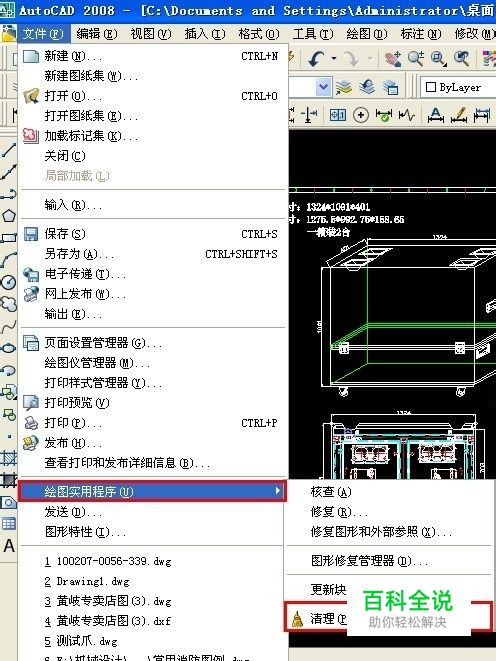
Task: Choose 打印(P) menu entry
Action: [x=153, y=423]
